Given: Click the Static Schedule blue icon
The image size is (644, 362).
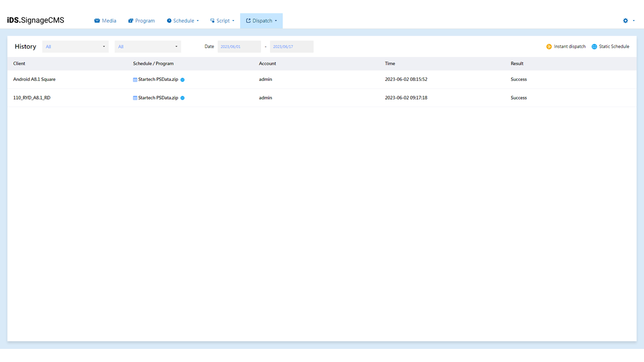Looking at the screenshot, I should point(594,47).
